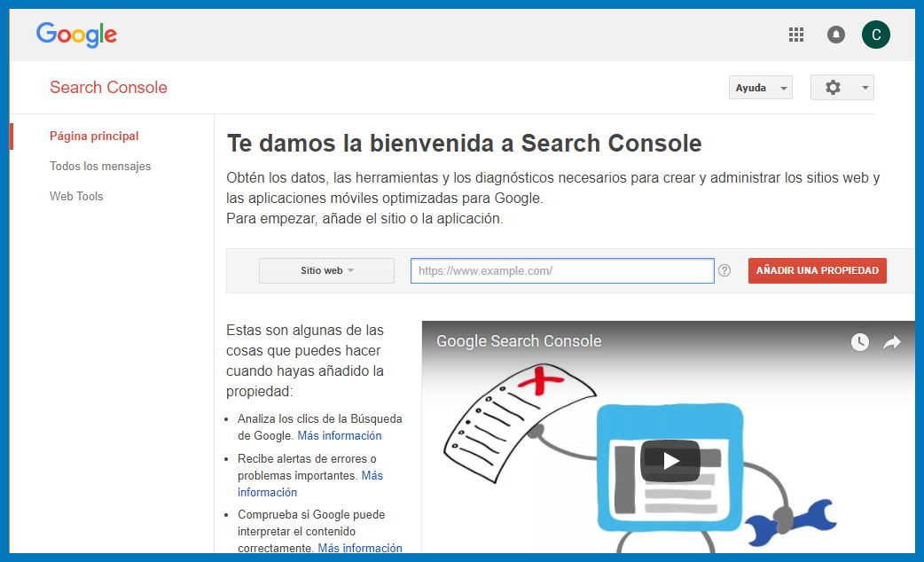Click the Search Console title link

point(108,87)
